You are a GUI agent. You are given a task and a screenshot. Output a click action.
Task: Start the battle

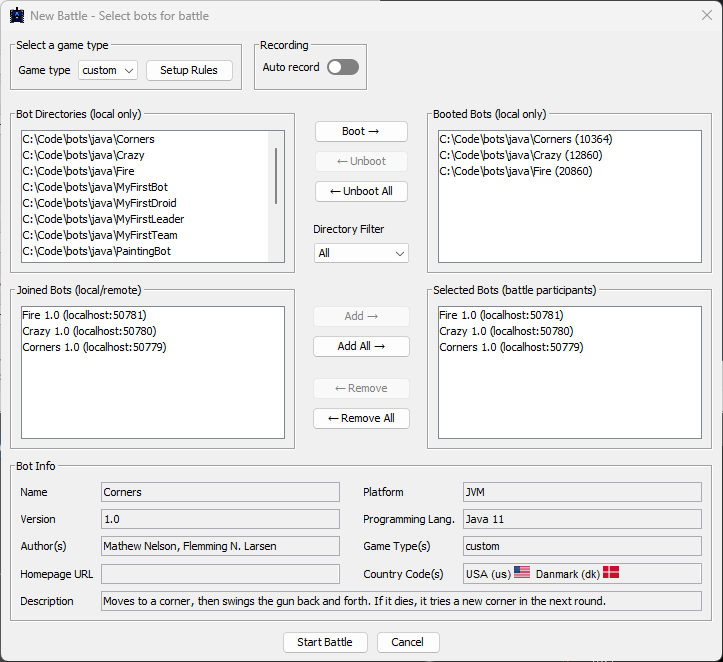click(x=325, y=642)
